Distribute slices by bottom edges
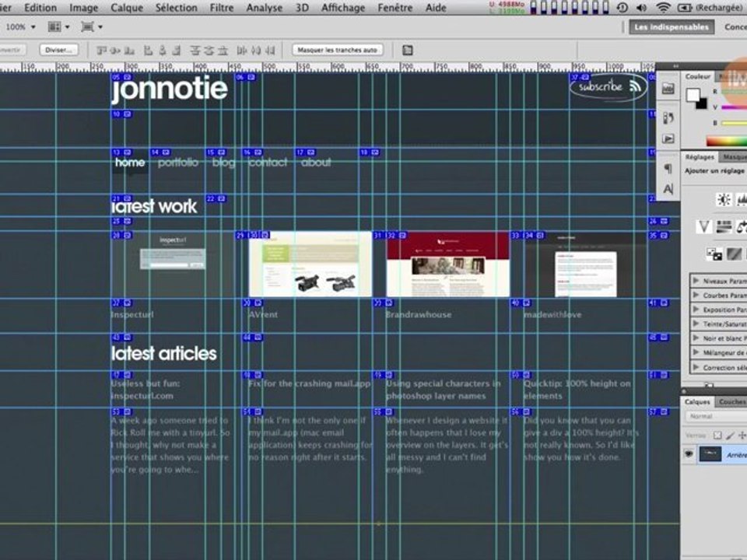The width and height of the screenshot is (747, 560). pos(223,50)
